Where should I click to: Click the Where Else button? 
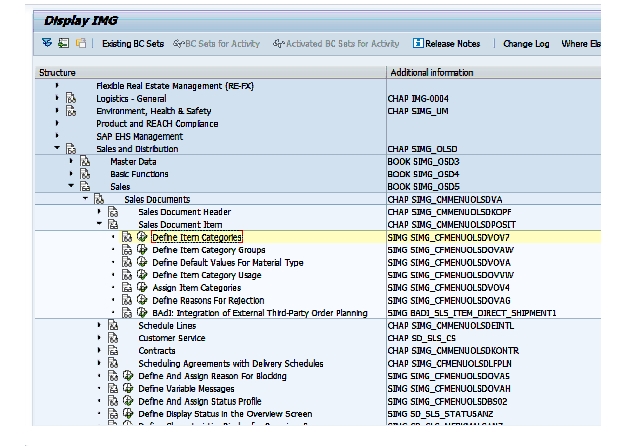(581, 44)
